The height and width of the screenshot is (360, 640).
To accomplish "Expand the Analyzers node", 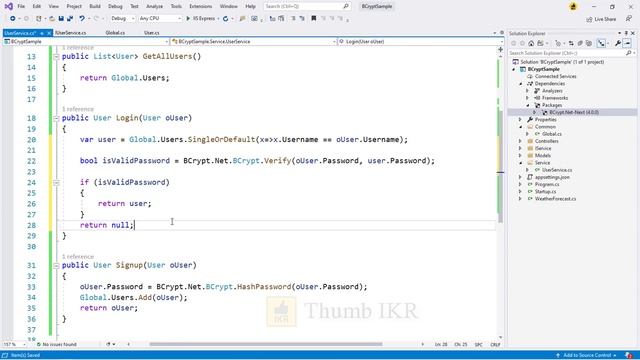I will click(x=527, y=91).
